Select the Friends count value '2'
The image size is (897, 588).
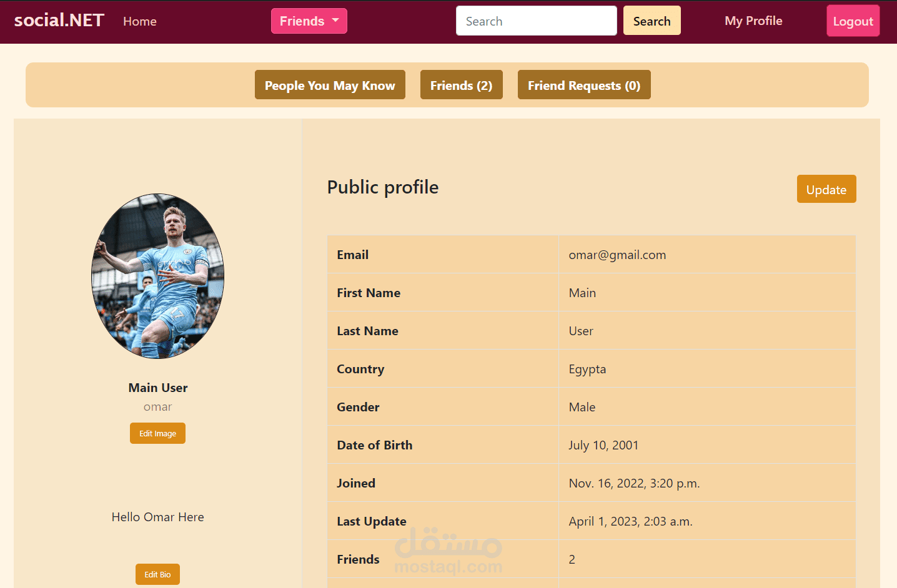[572, 559]
